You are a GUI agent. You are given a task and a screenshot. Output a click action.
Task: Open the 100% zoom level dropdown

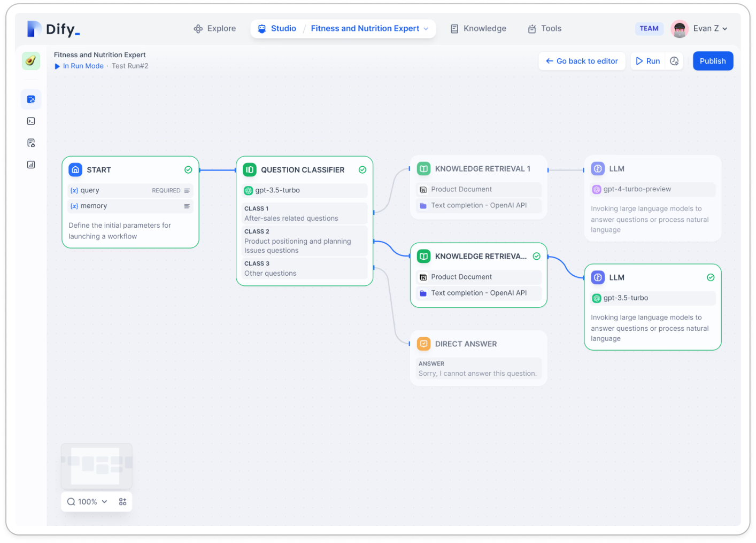(88, 502)
